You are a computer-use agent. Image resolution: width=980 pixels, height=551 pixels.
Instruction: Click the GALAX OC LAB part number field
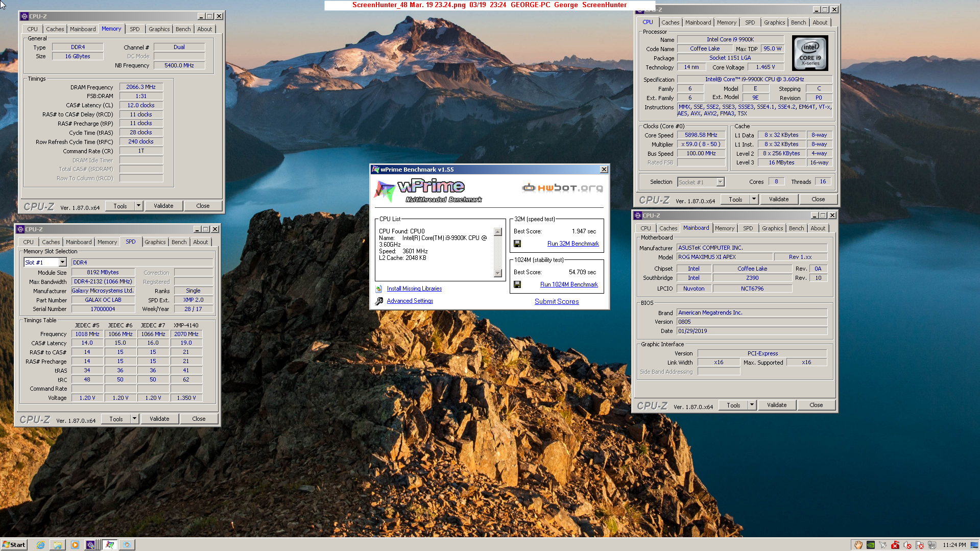[103, 300]
